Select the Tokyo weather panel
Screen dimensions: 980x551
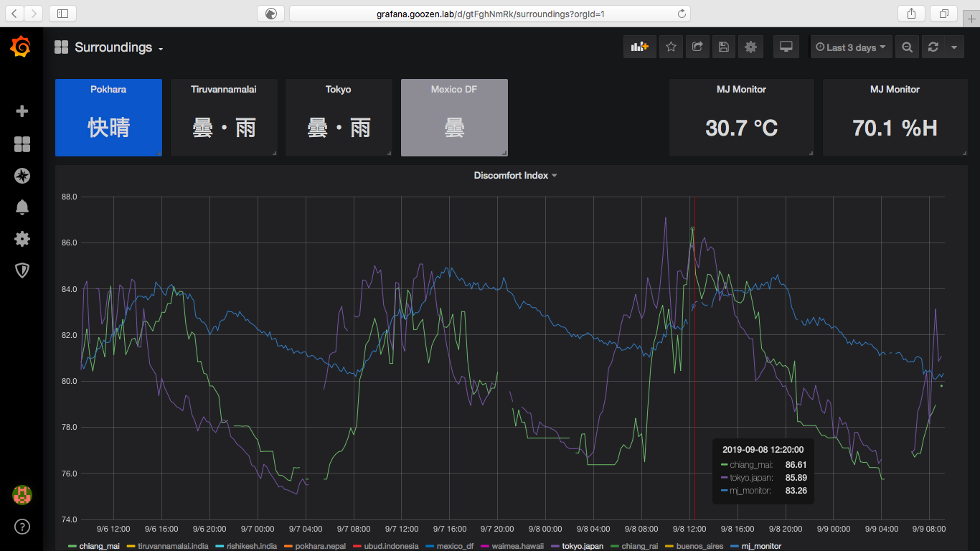pyautogui.click(x=339, y=118)
